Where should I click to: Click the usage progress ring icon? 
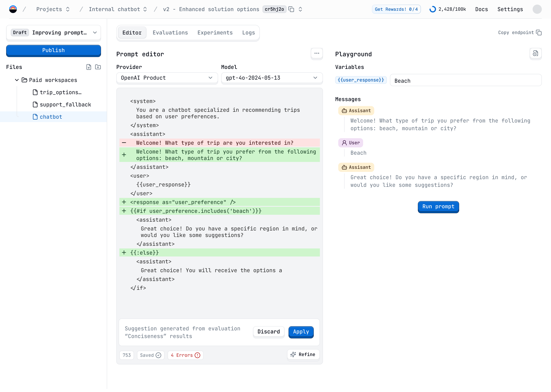[x=433, y=9]
